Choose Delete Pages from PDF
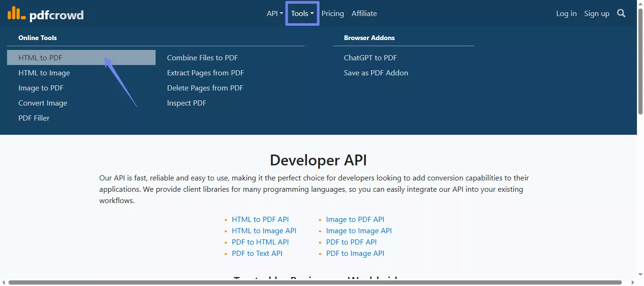 pyautogui.click(x=205, y=88)
